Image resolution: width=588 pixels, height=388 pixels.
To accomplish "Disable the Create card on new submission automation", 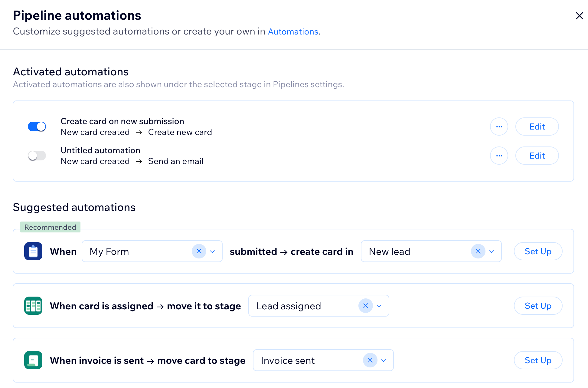I will (37, 127).
